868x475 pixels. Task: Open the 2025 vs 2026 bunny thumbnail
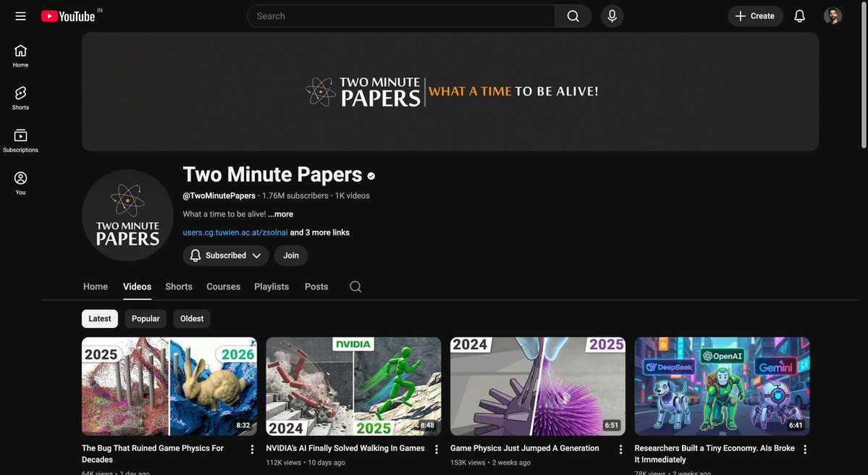coord(169,387)
